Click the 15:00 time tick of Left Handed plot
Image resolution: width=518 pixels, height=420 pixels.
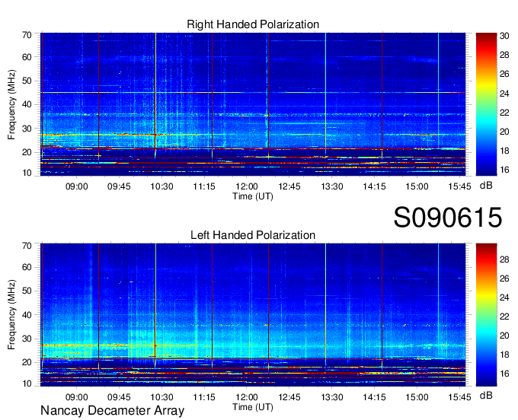pyautogui.click(x=417, y=397)
